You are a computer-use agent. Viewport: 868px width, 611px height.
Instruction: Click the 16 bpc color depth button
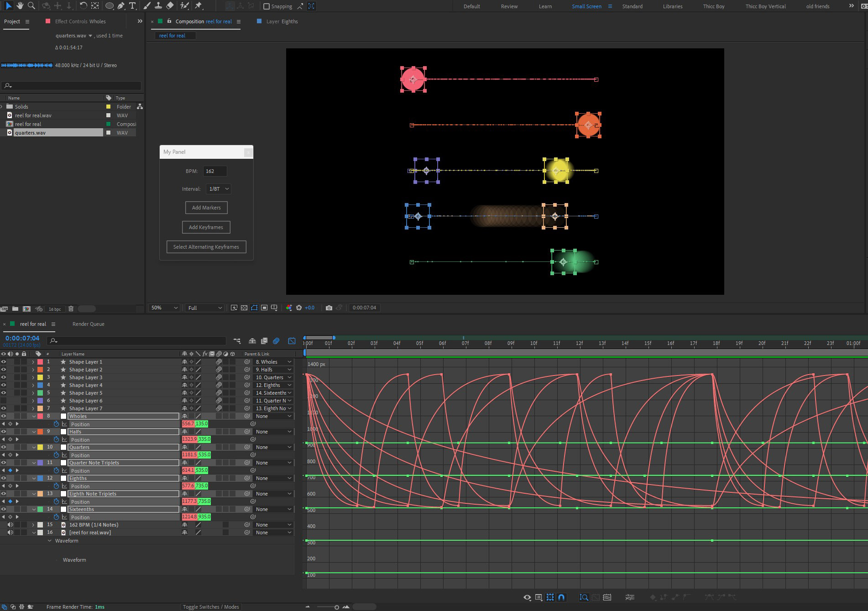click(55, 309)
